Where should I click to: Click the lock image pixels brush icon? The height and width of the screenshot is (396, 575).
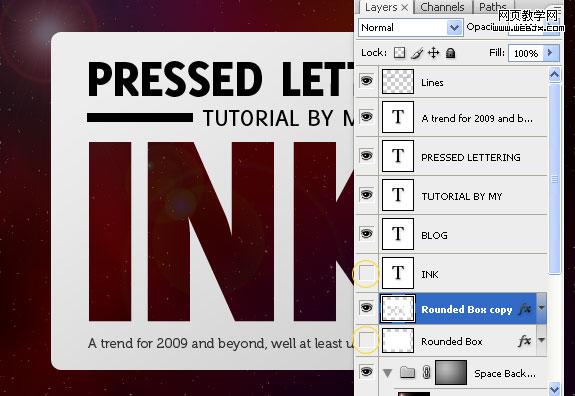pos(417,54)
